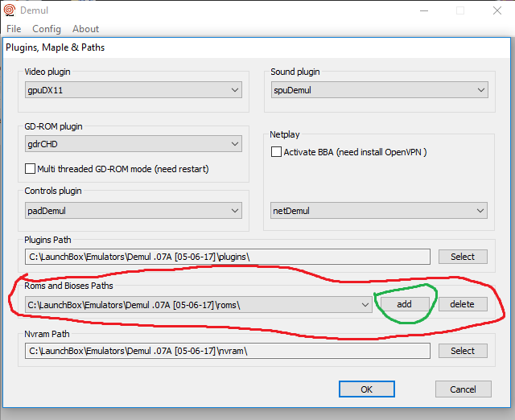
Task: Expand the Video plugin gpuDX11 dropdown
Action: (x=134, y=90)
